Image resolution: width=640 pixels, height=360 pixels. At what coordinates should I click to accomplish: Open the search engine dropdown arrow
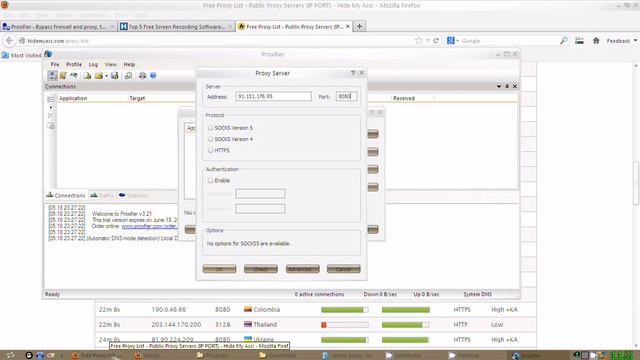457,40
